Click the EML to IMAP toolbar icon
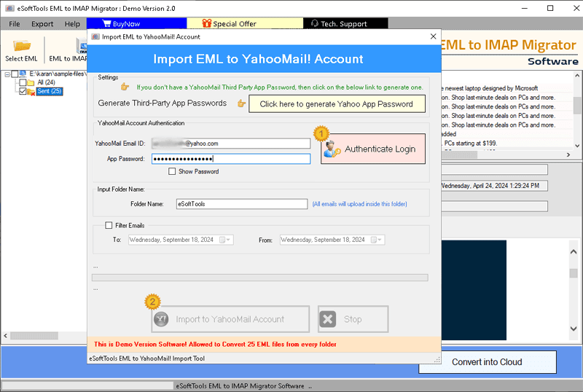 tap(82, 46)
